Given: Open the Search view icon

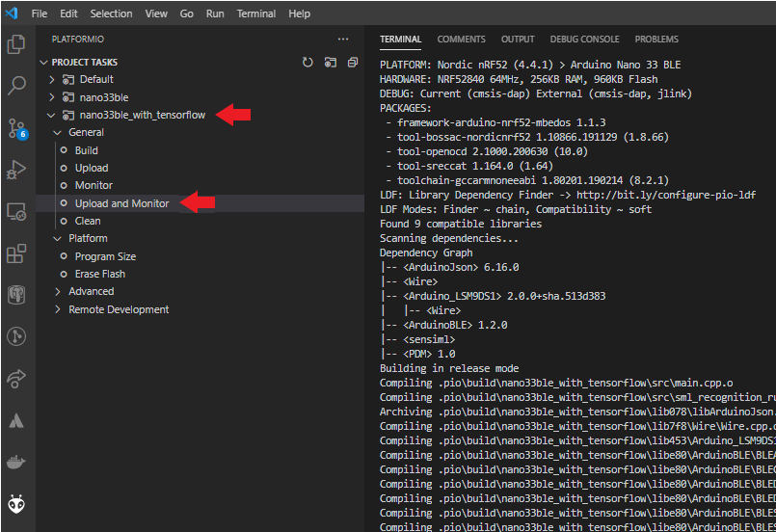Looking at the screenshot, I should [x=16, y=86].
